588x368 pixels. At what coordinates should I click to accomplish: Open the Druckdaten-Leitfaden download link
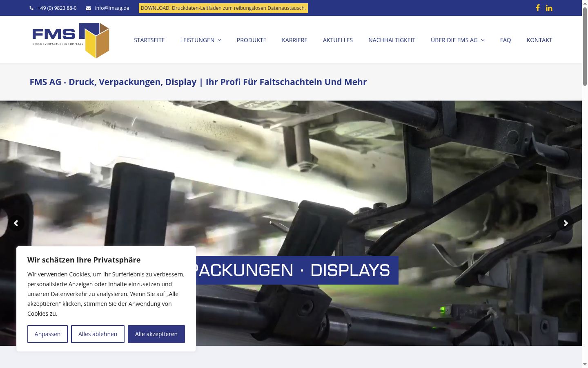click(x=223, y=8)
